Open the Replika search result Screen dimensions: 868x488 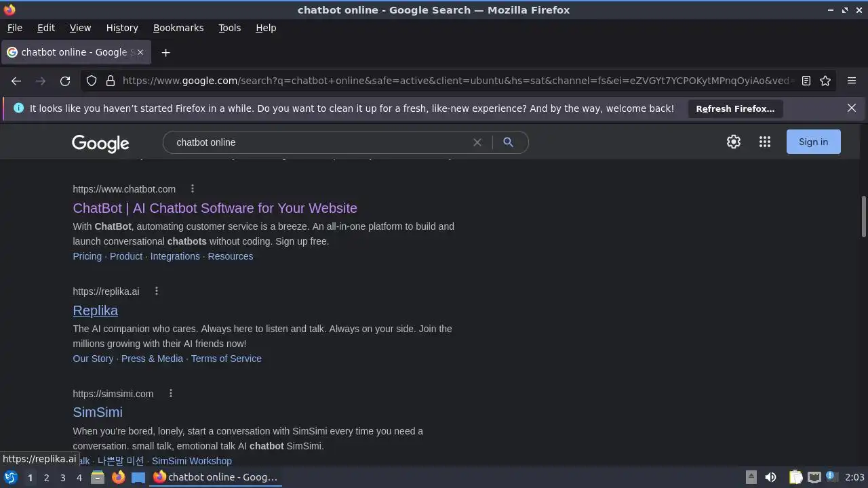tap(96, 310)
